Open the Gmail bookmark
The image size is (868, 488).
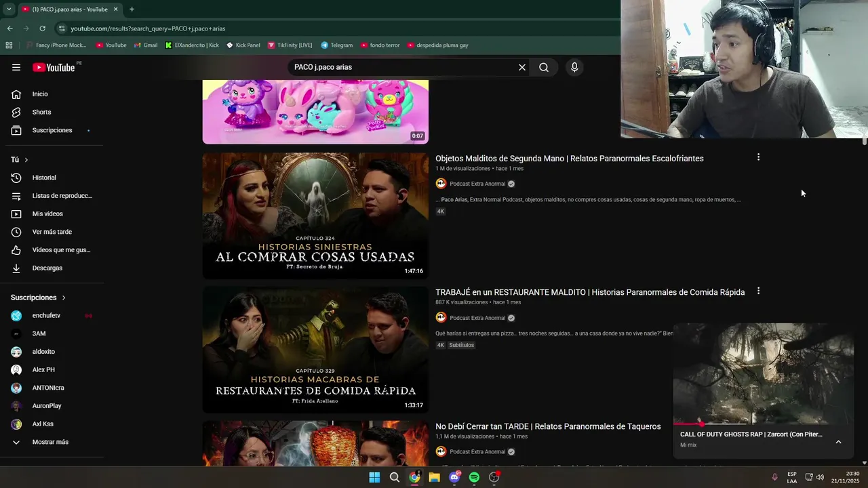(x=146, y=45)
